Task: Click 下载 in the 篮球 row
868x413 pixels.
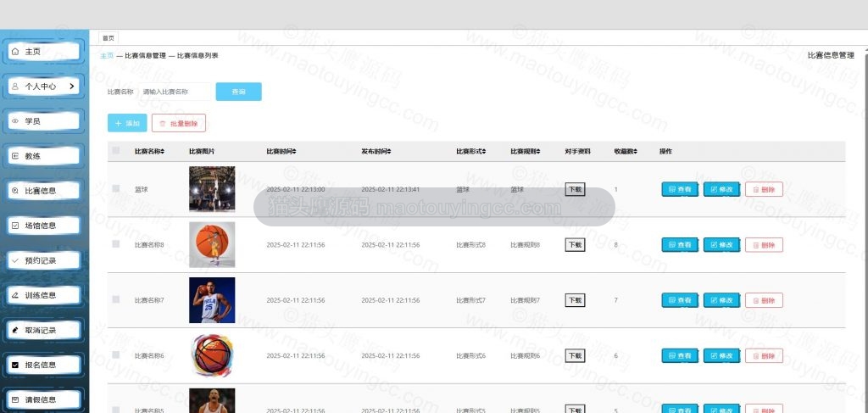Action: (x=576, y=189)
